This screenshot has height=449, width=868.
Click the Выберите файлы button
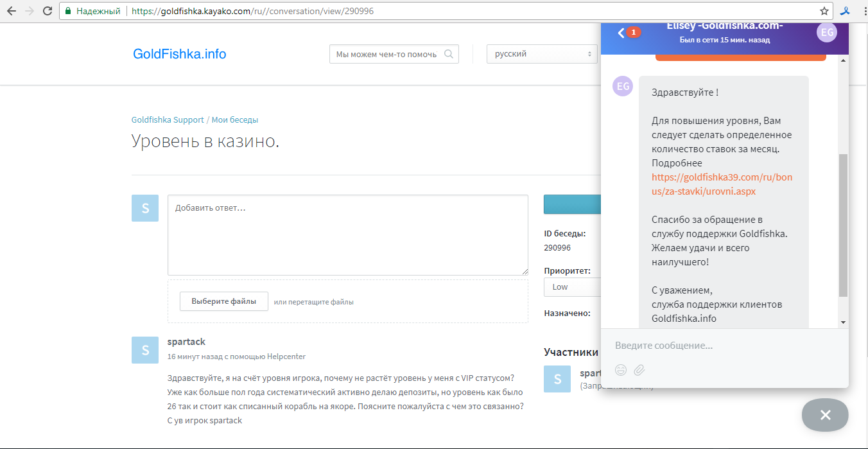[224, 301]
